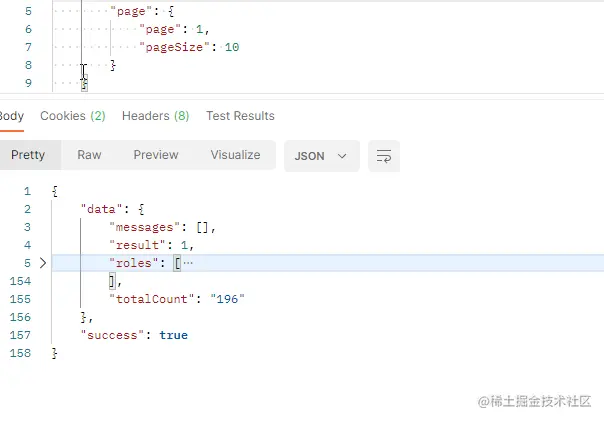Image resolution: width=604 pixels, height=421 pixels.
Task: Click the "success" key in response
Action: click(x=112, y=335)
